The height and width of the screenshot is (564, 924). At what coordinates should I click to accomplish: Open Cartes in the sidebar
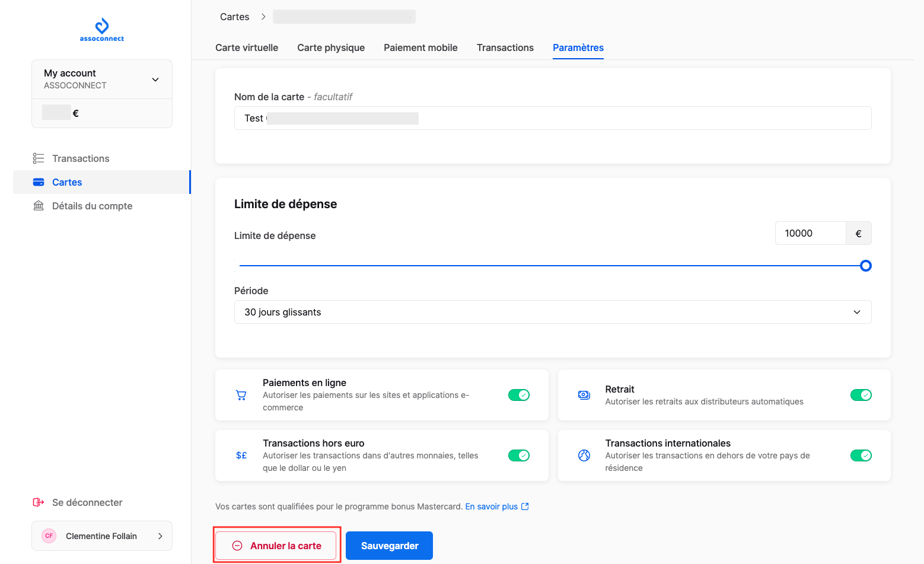(x=101, y=182)
